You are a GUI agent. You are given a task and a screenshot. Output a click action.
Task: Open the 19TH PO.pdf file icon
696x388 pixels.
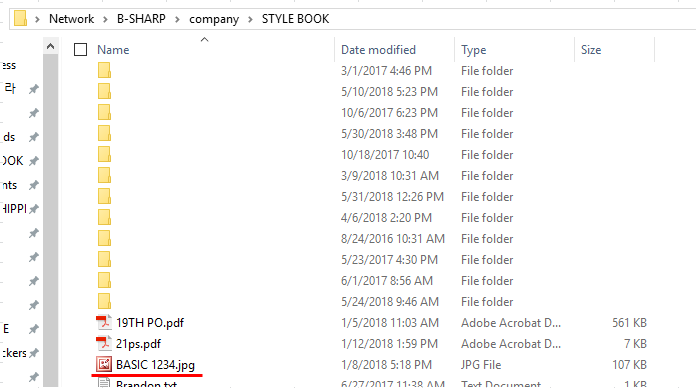104,322
